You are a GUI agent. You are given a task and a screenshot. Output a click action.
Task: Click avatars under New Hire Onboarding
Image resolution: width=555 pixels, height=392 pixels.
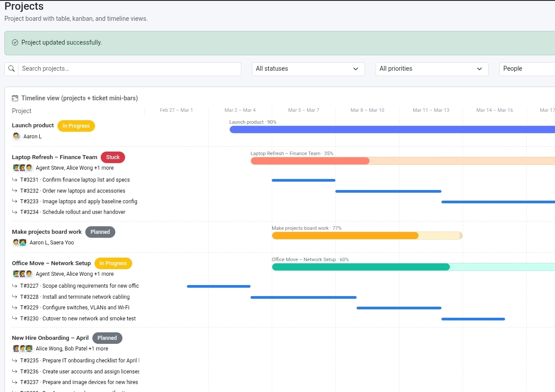(23, 349)
